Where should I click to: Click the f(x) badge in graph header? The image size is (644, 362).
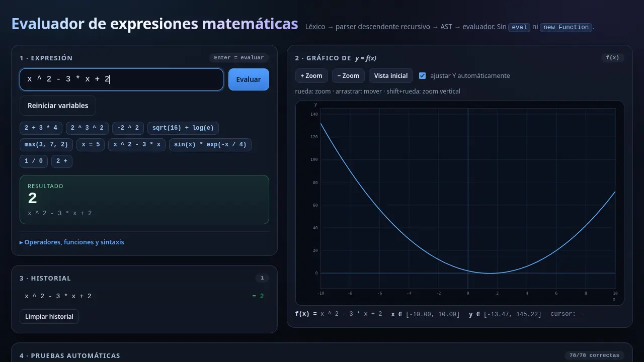(613, 58)
